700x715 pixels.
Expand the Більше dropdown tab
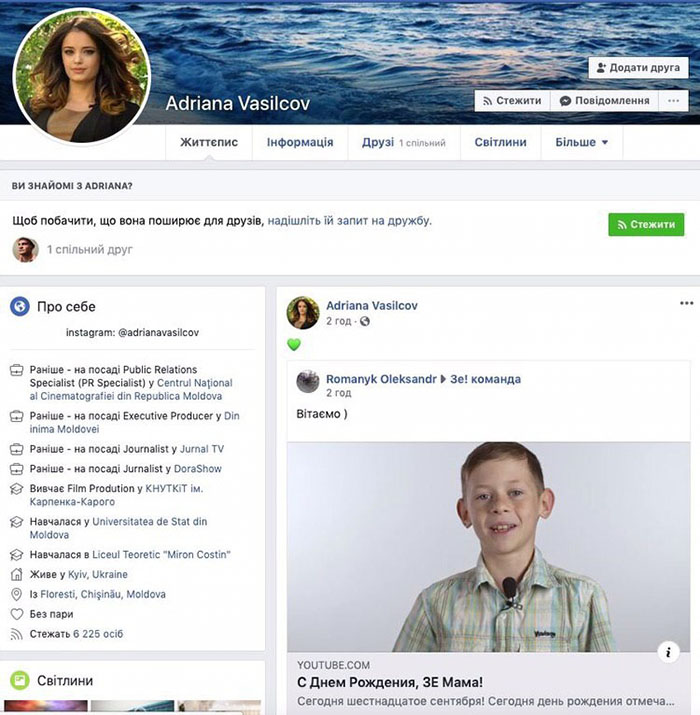coord(582,142)
